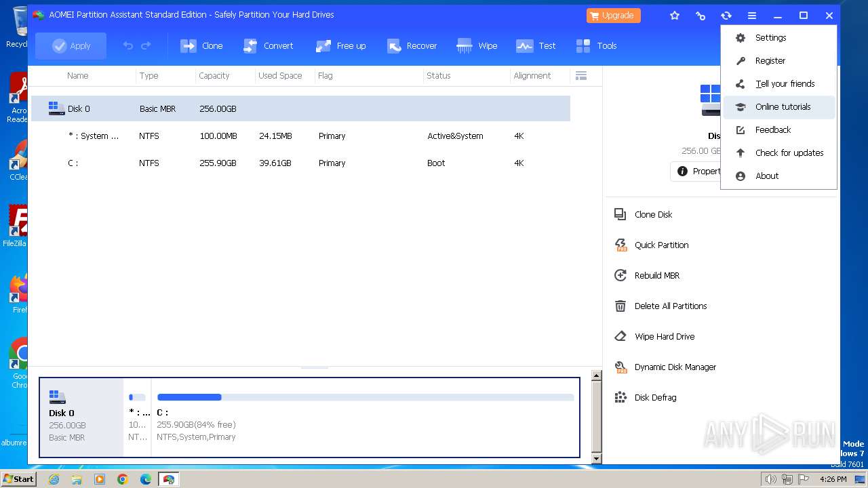Click the star favorites icon in title bar

(675, 16)
